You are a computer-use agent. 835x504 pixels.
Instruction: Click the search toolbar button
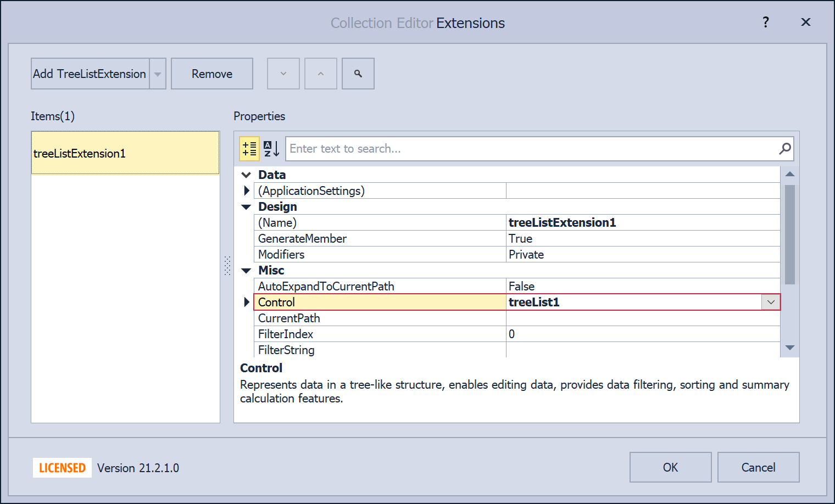[x=358, y=74]
